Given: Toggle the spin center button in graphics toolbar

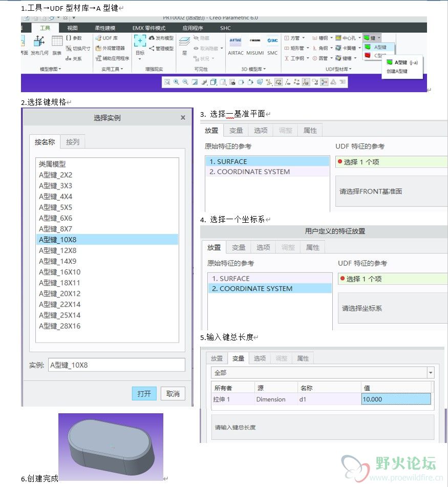Looking at the screenshot, I should [324, 82].
